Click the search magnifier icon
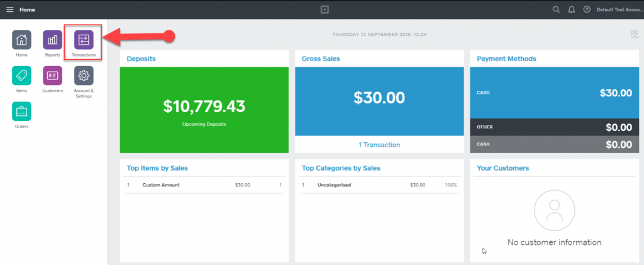The image size is (644, 265). click(556, 10)
